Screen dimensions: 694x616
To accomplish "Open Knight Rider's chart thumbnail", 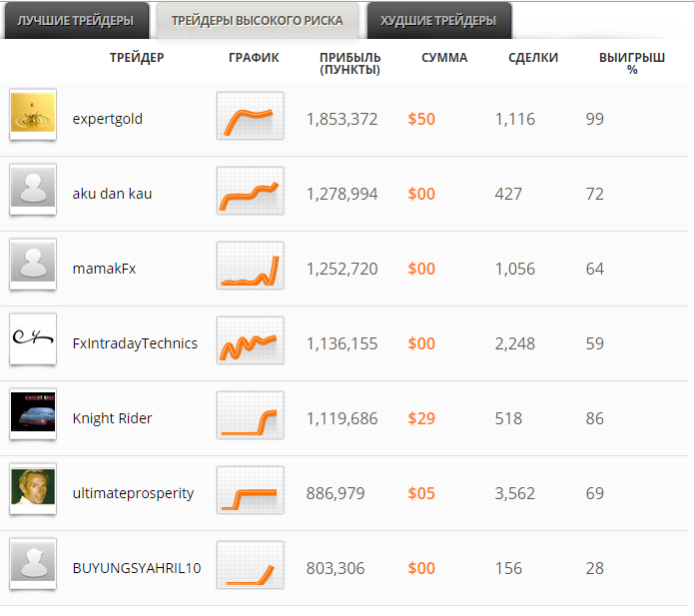I will pyautogui.click(x=250, y=416).
